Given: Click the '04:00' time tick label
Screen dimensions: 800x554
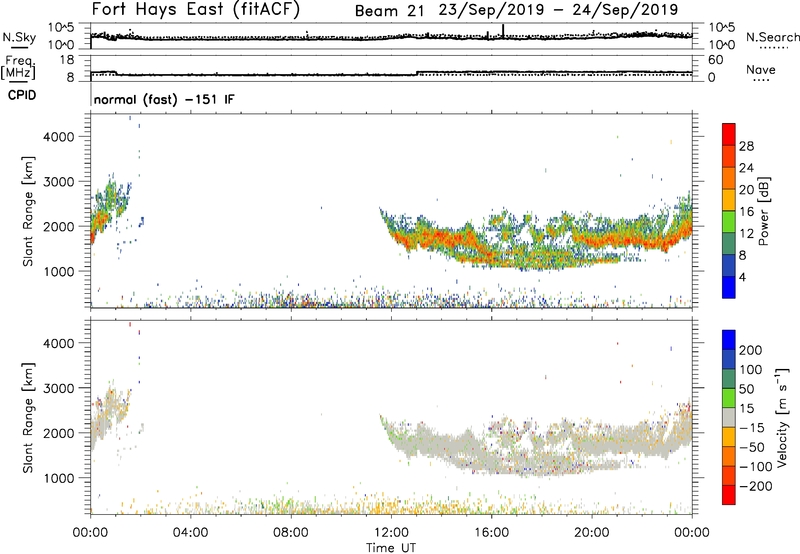Looking at the screenshot, I should 190,533.
